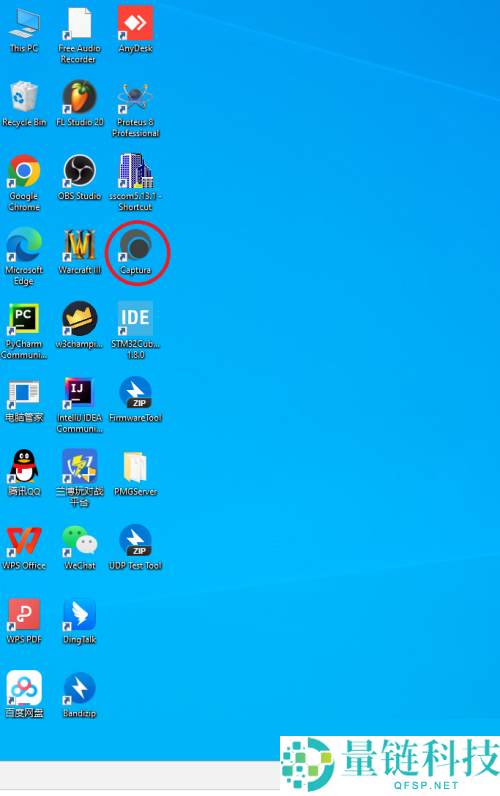Click the FL Studio 20 shortcut
Image resolution: width=500 pixels, height=796 pixels.
pyautogui.click(x=80, y=103)
